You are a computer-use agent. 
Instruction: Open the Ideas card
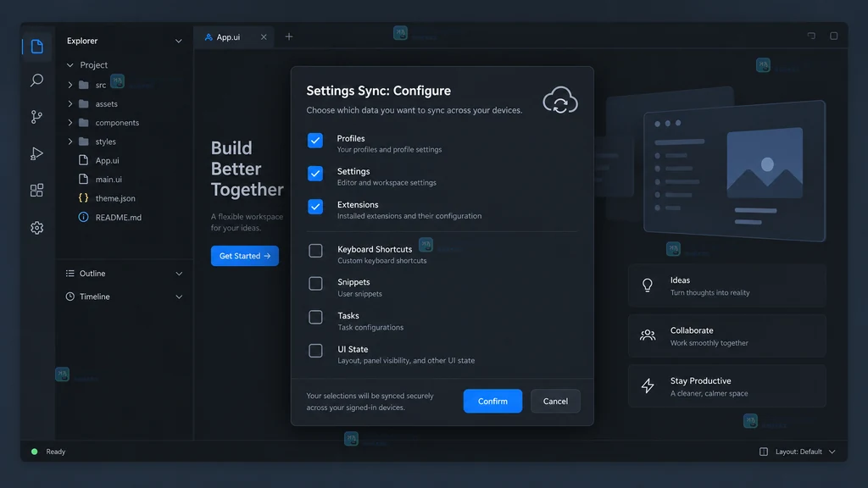tap(726, 286)
